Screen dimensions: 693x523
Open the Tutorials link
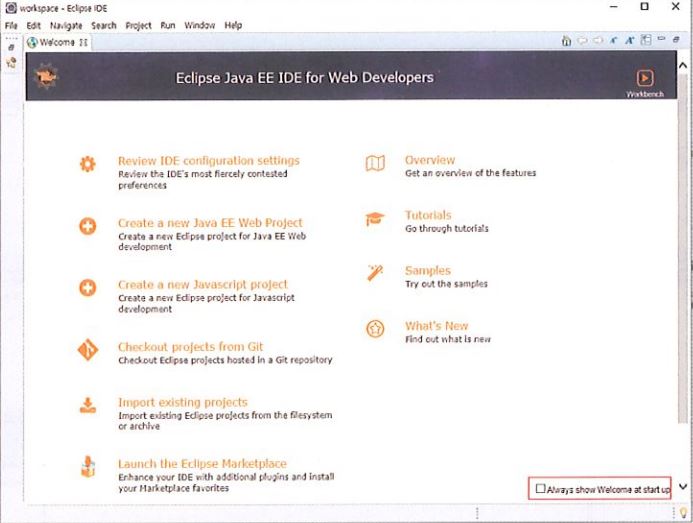pos(428,215)
